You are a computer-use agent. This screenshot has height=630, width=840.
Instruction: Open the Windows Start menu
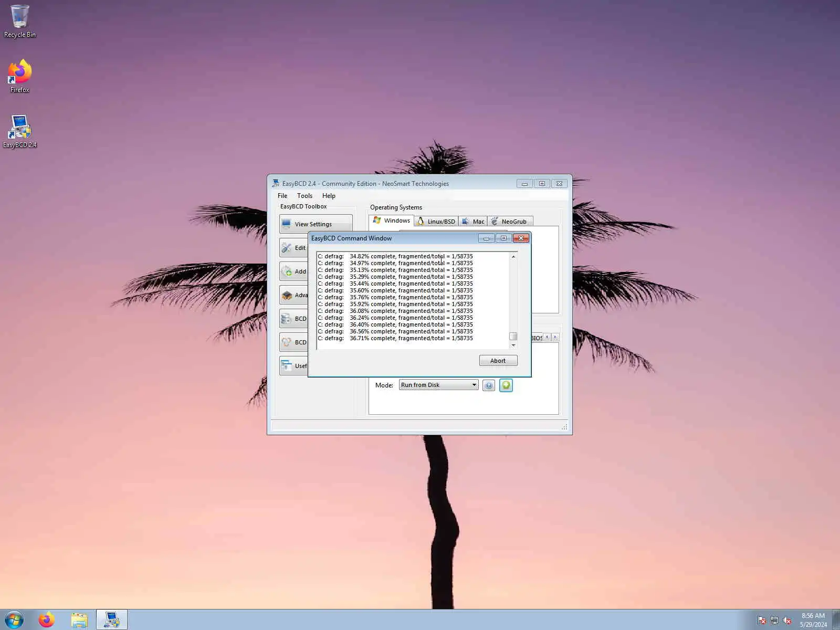tap(14, 620)
